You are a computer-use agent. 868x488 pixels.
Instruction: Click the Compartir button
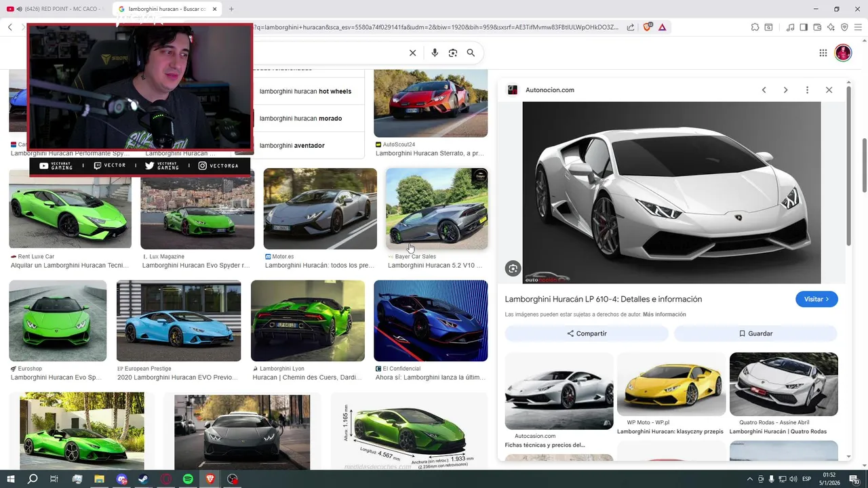(587, 333)
